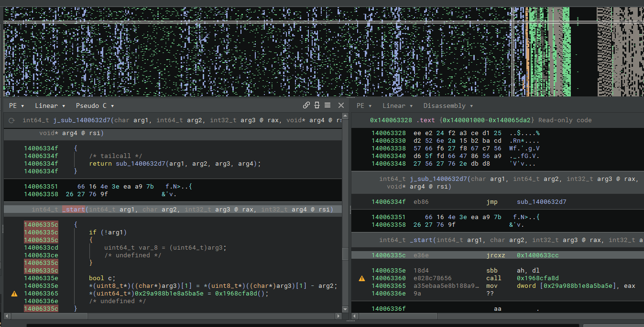Click the 'bool c;' line in Pseudo C

click(x=102, y=278)
